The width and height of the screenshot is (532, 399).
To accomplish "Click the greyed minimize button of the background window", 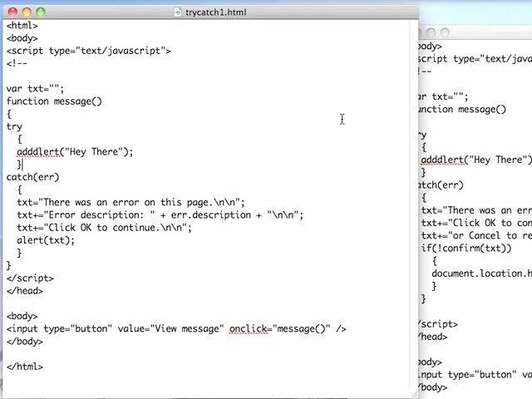I will (431, 33).
